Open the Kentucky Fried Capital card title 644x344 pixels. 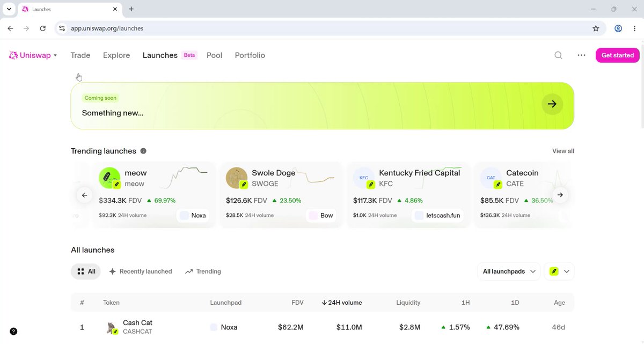click(420, 173)
